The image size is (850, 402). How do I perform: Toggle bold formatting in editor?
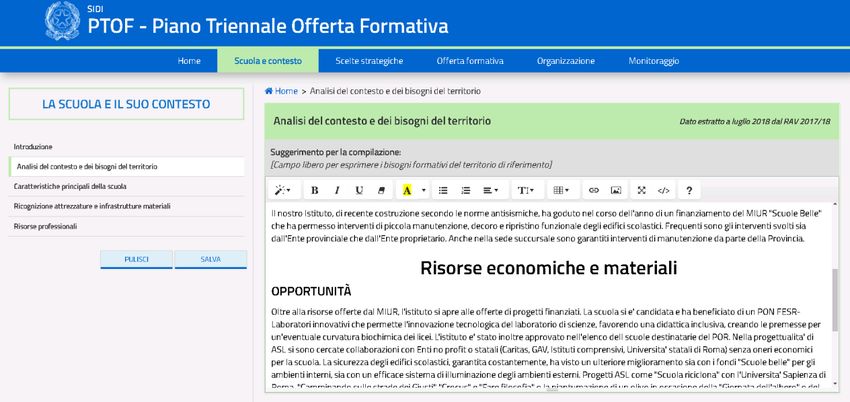click(314, 190)
